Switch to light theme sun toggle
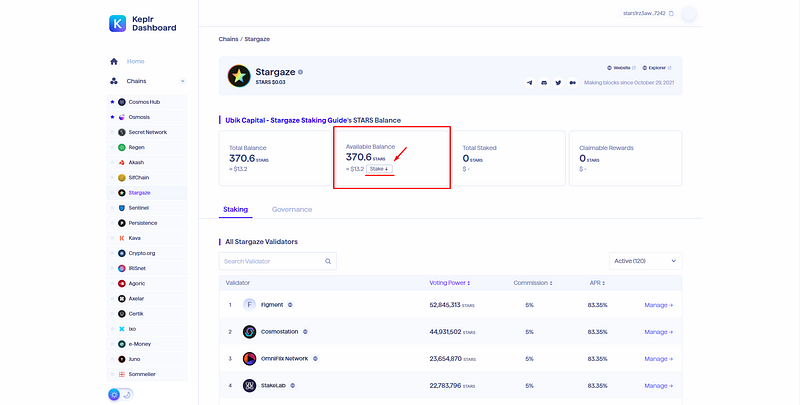The height and width of the screenshot is (405, 800). [114, 394]
